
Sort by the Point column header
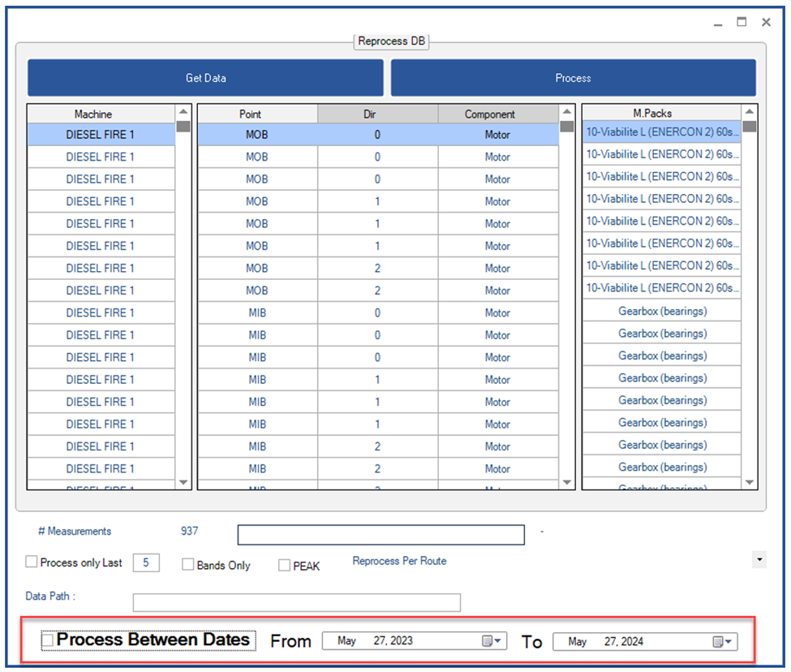[258, 114]
